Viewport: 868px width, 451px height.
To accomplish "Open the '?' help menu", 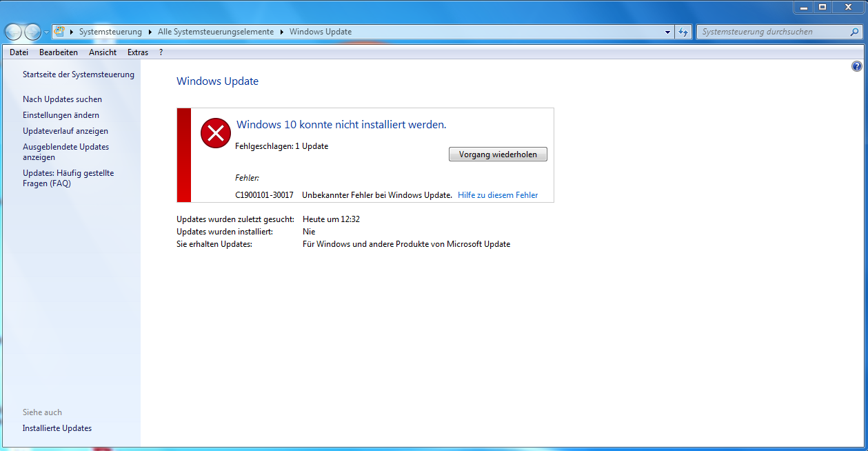I will pos(161,52).
